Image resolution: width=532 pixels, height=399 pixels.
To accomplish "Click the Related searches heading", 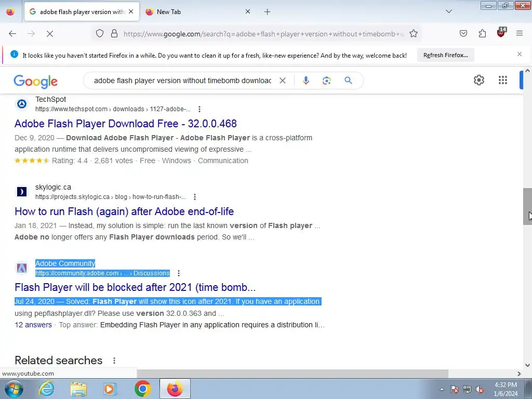I will pos(58,361).
